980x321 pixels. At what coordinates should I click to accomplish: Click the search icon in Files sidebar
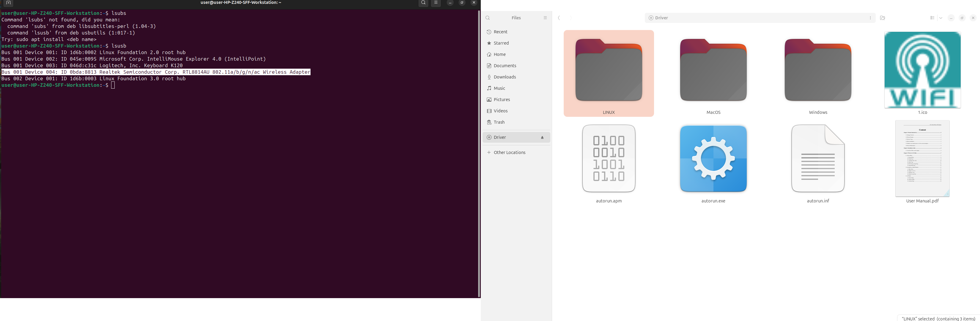[x=488, y=18]
